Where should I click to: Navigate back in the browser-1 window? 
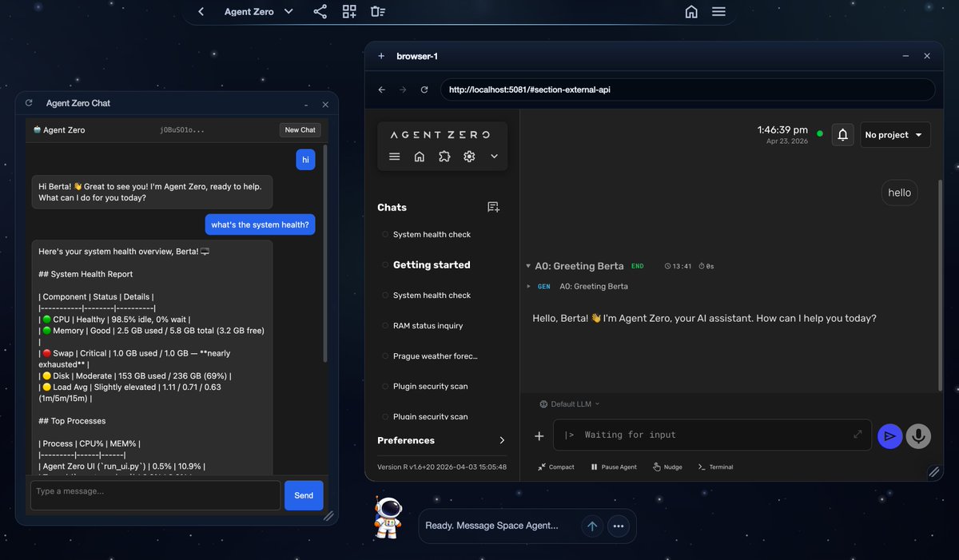382,90
